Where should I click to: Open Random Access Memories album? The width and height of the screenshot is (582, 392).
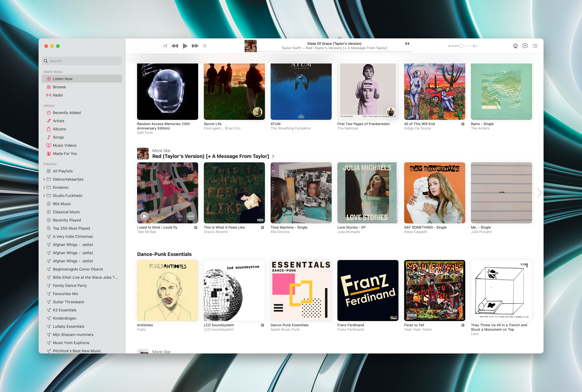pyautogui.click(x=167, y=92)
